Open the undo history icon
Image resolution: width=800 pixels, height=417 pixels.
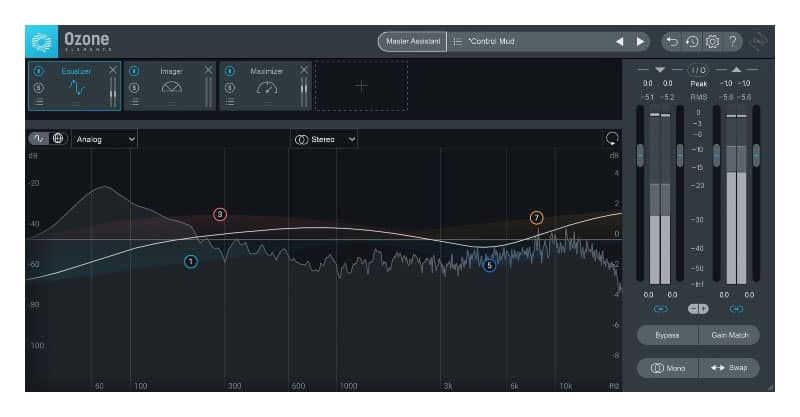pyautogui.click(x=692, y=41)
